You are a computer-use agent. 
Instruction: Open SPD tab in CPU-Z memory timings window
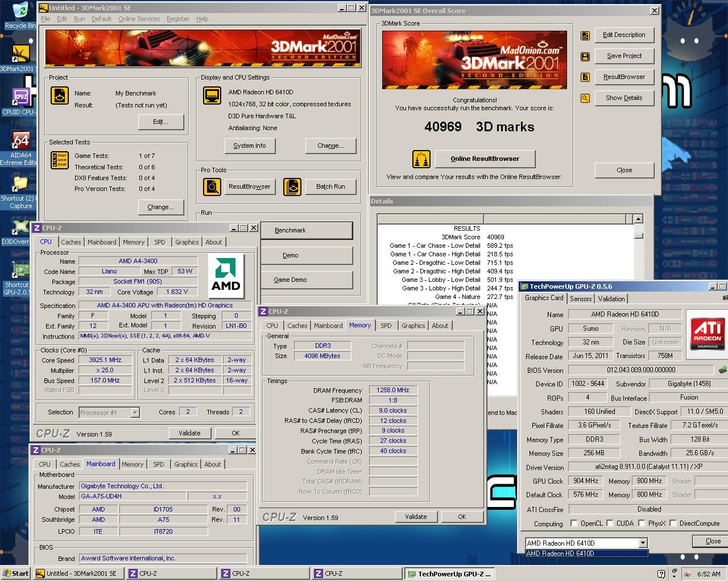click(x=386, y=326)
